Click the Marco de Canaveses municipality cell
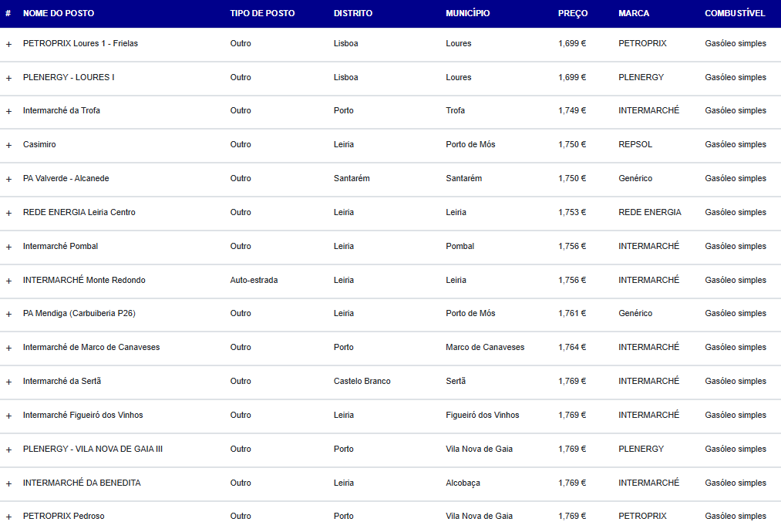 485,347
